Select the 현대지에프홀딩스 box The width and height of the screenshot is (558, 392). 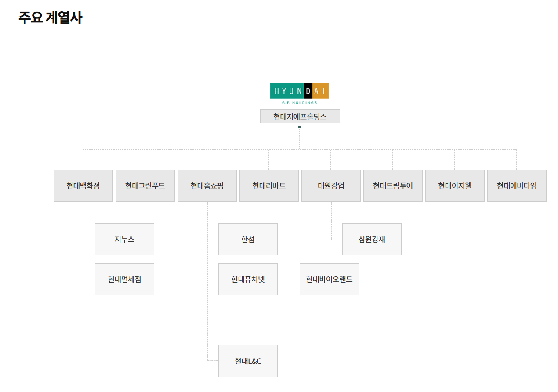[300, 116]
